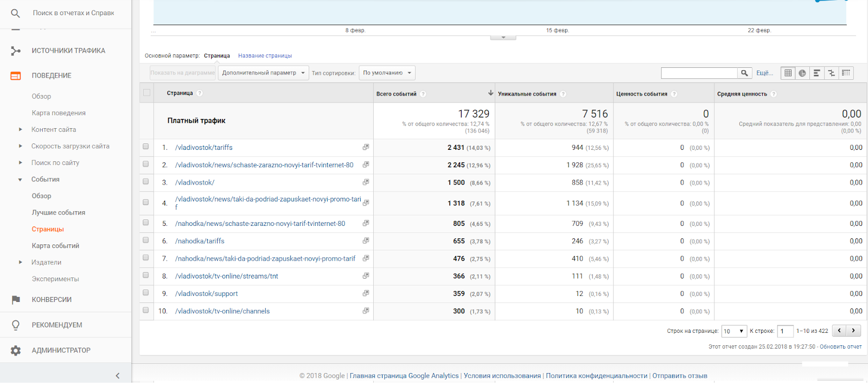868x385 pixels.
Task: Expand Поиск по сайту section
Action: (21, 162)
